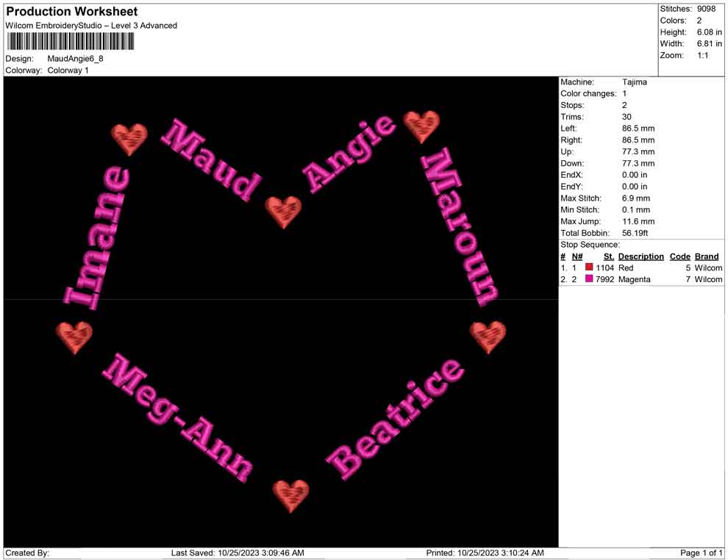
Task: Click the embroidered name Angie
Action: tap(349, 153)
